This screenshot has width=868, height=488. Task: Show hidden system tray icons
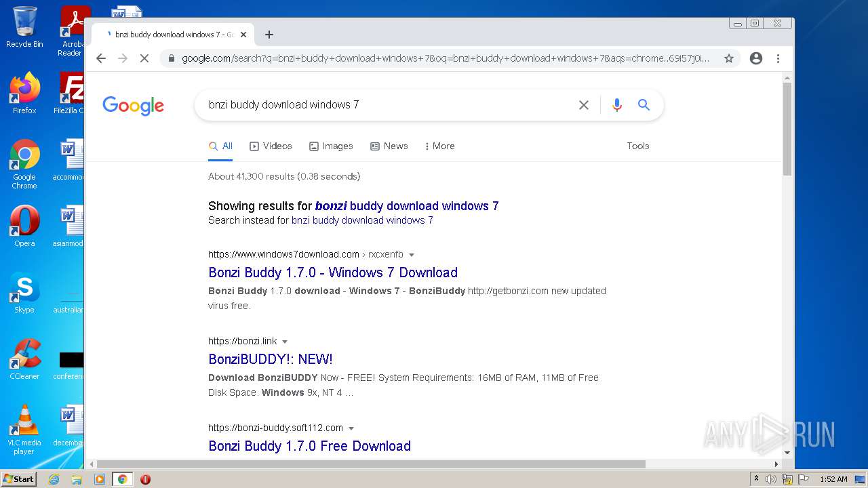(756, 479)
